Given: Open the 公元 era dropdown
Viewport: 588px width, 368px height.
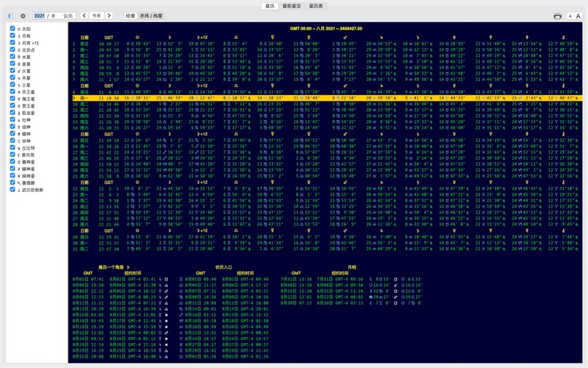Looking at the screenshot, I should point(68,15).
